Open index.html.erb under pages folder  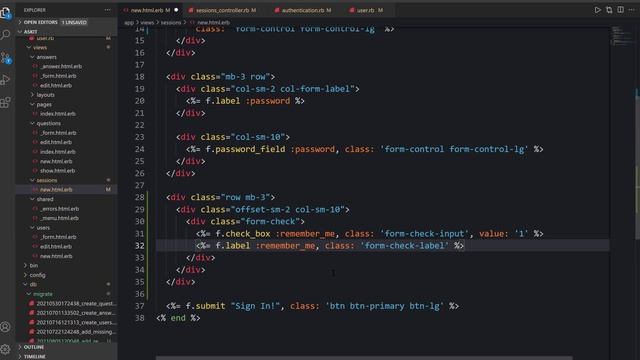click(x=58, y=113)
